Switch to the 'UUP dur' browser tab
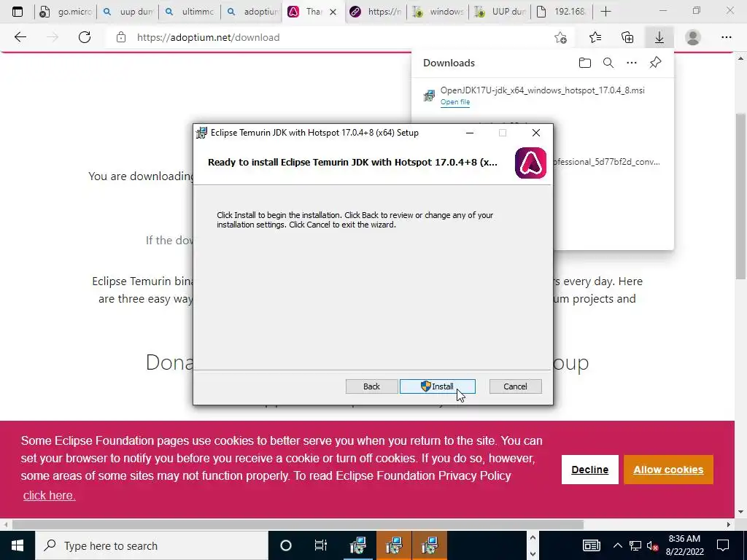Screen dimensions: 747x560 tap(499, 12)
